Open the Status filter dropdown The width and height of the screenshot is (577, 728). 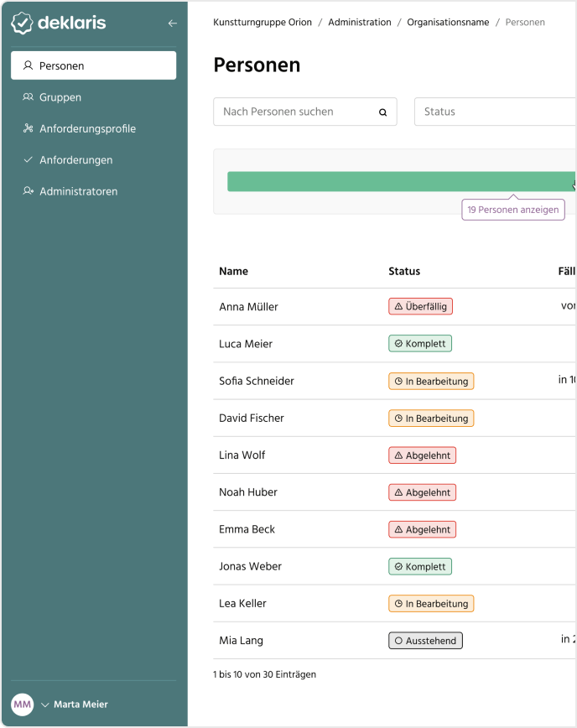click(x=495, y=112)
